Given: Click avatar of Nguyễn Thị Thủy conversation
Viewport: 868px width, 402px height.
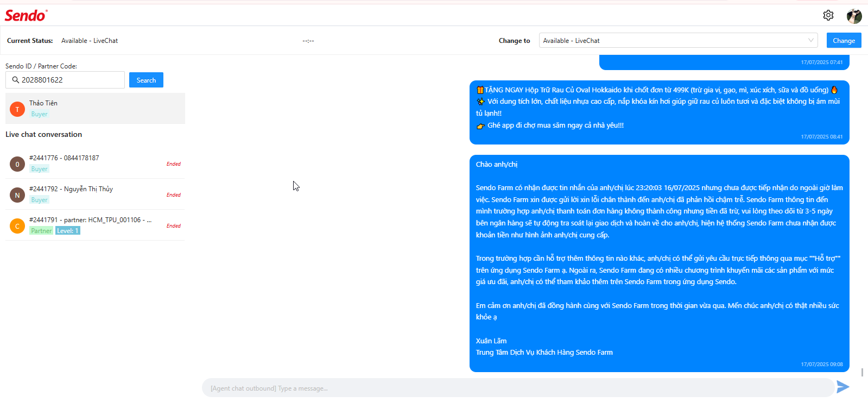Looking at the screenshot, I should pyautogui.click(x=17, y=195).
